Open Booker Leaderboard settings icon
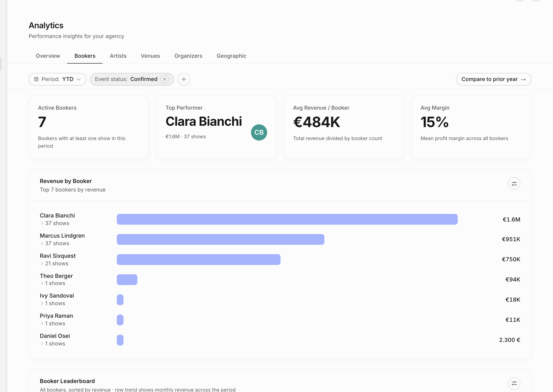The height and width of the screenshot is (392, 553). pyautogui.click(x=514, y=383)
